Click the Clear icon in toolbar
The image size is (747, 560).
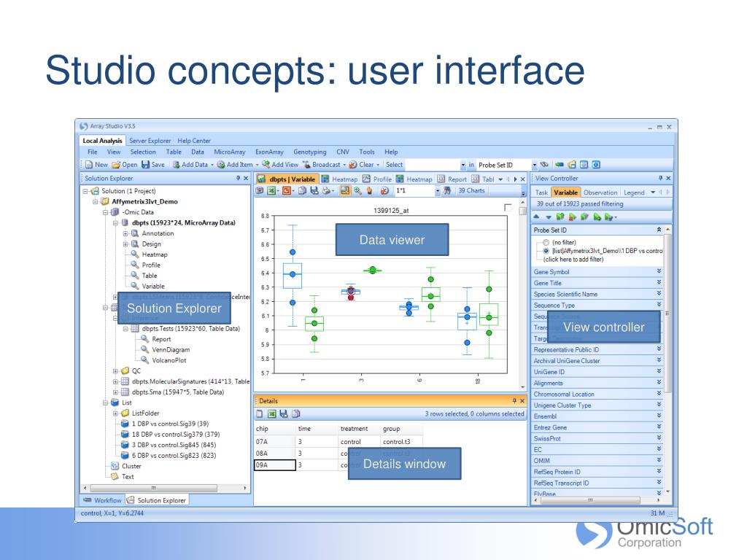pos(353,165)
